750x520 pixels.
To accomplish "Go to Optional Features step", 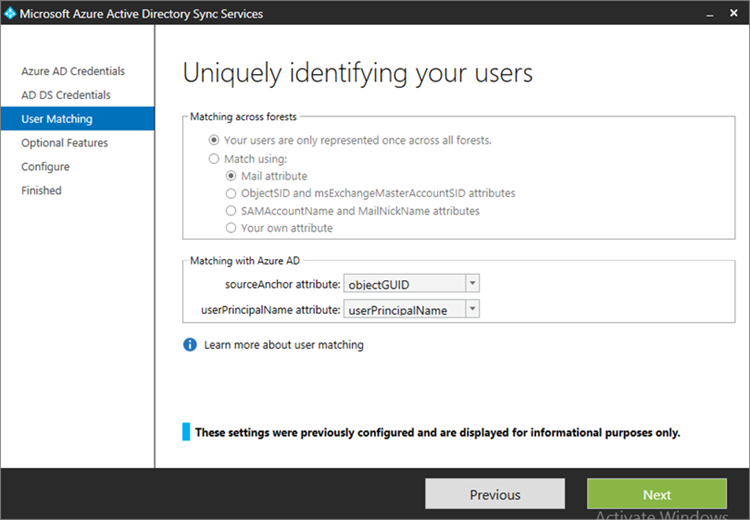I will pos(65,143).
